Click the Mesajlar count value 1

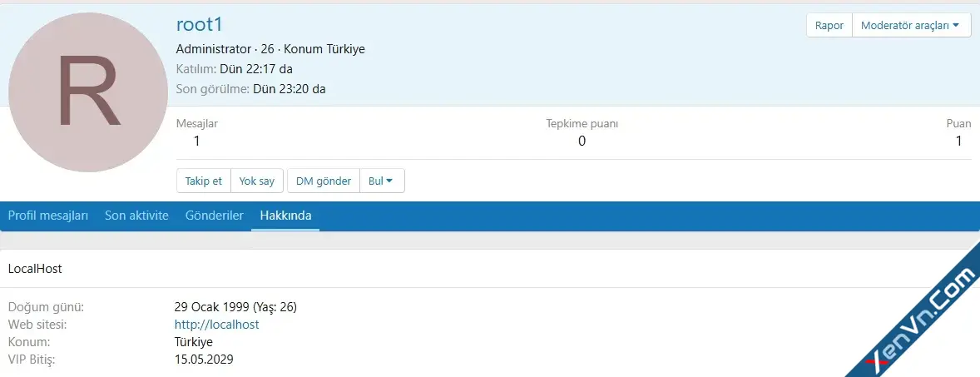(197, 141)
